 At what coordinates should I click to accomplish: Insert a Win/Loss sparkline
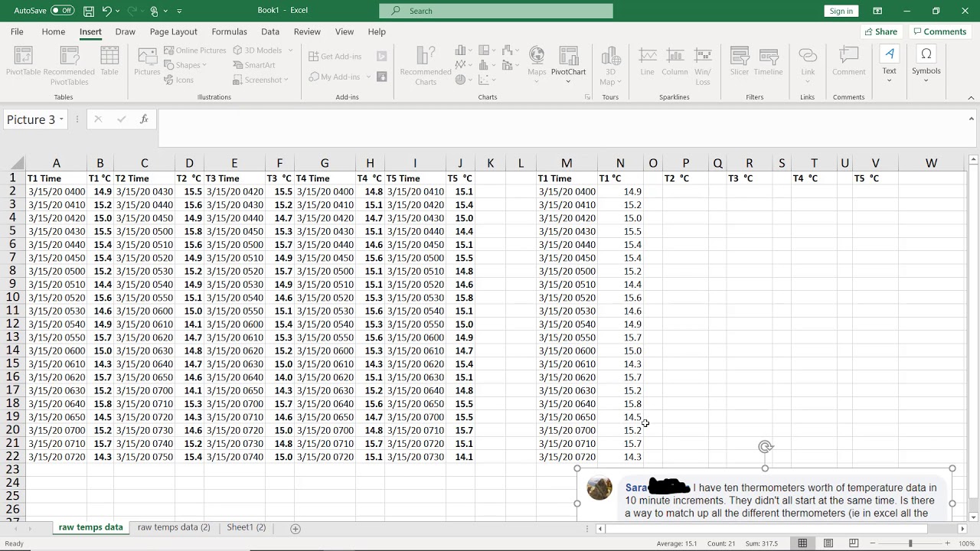[x=703, y=65]
